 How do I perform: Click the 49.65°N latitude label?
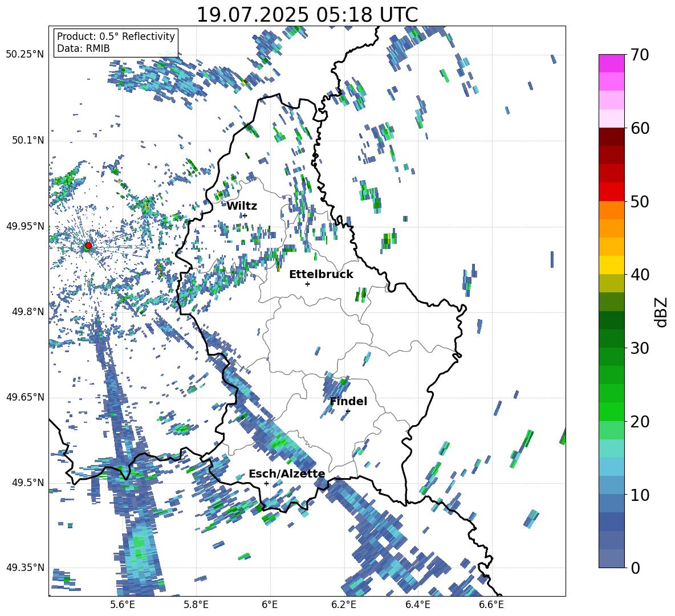point(25,397)
